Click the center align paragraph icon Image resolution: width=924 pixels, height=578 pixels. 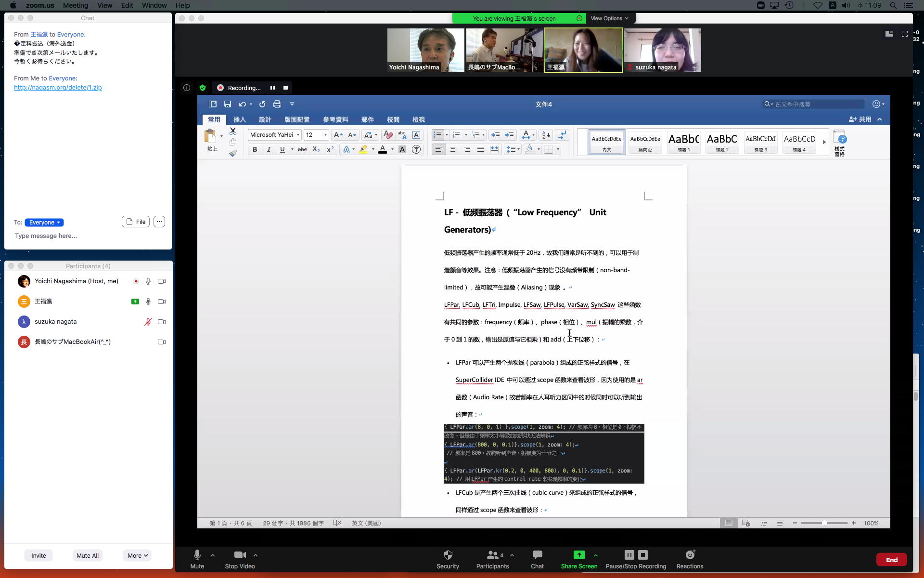(452, 150)
